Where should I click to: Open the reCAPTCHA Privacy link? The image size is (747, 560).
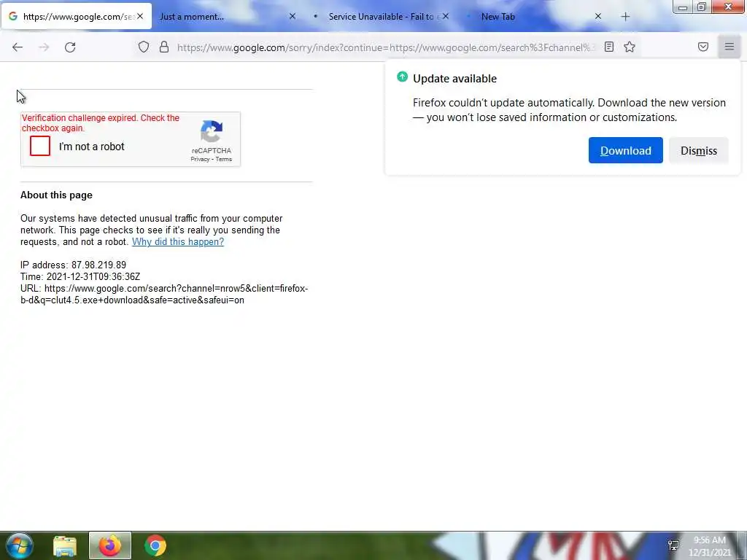pos(200,159)
